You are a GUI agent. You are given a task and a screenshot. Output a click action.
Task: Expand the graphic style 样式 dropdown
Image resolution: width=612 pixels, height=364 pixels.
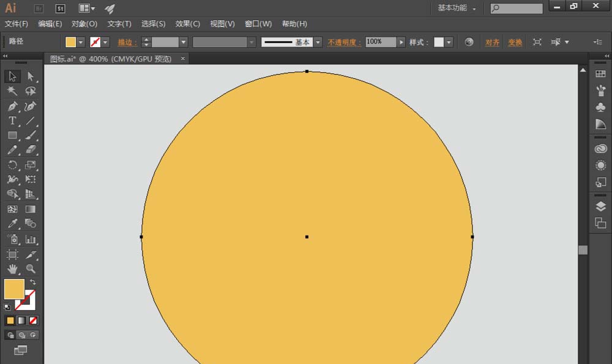449,42
